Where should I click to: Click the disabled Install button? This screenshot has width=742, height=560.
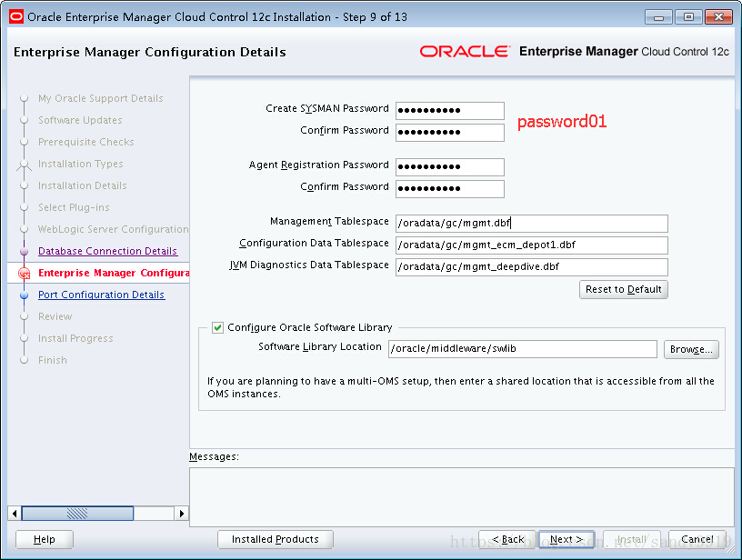pos(632,539)
